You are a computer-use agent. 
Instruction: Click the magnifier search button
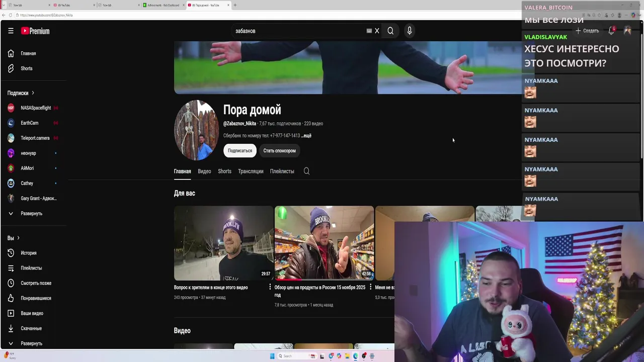pyautogui.click(x=390, y=31)
